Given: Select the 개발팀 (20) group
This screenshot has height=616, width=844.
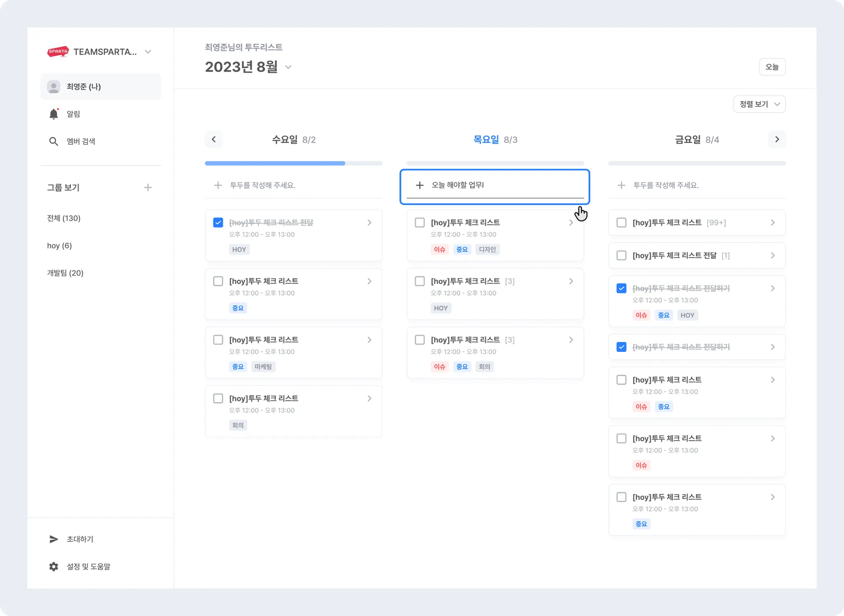Looking at the screenshot, I should (x=65, y=273).
